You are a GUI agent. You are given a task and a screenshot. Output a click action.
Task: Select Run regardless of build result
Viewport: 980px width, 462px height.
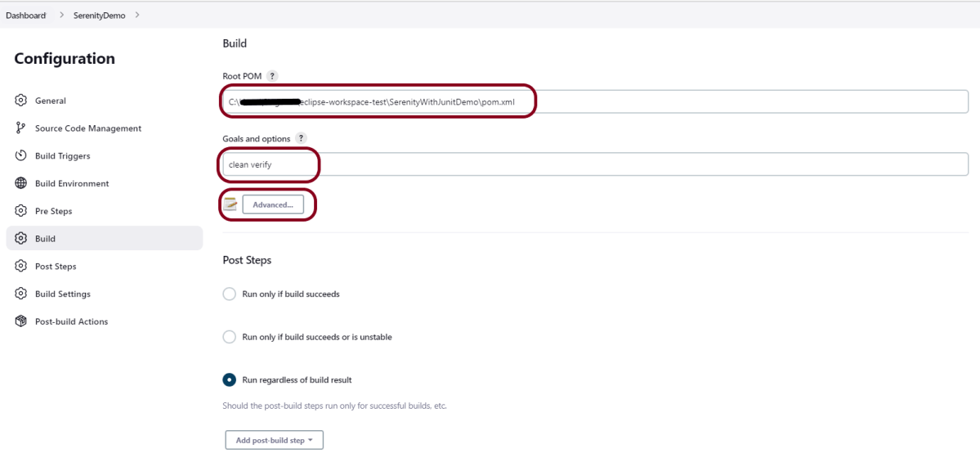coord(230,380)
